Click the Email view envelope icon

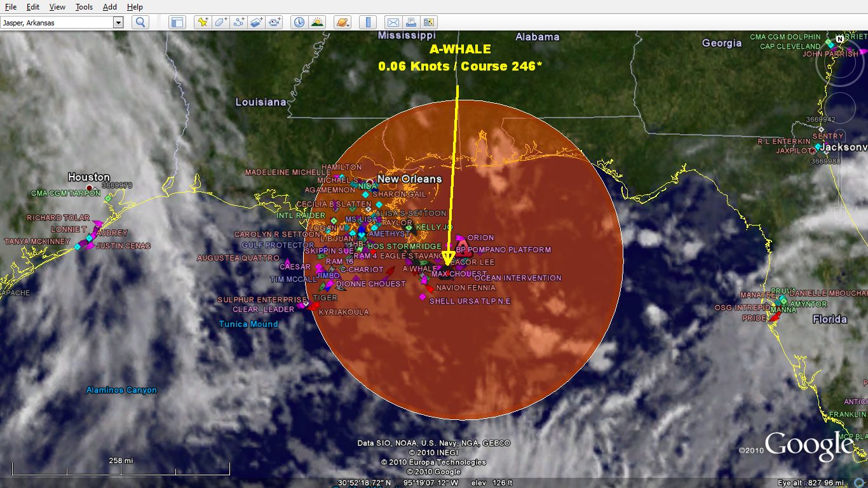point(393,22)
